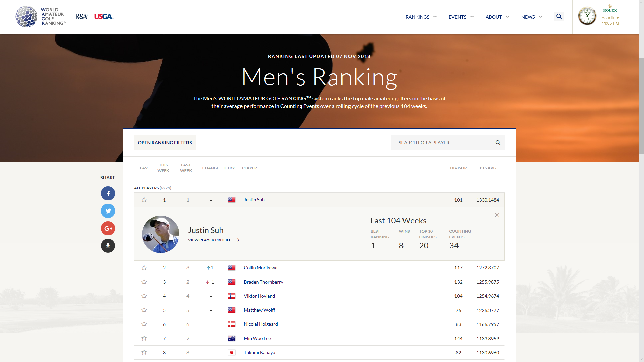Click the US flag beside Matthew Wolff
The height and width of the screenshot is (362, 644).
232,310
